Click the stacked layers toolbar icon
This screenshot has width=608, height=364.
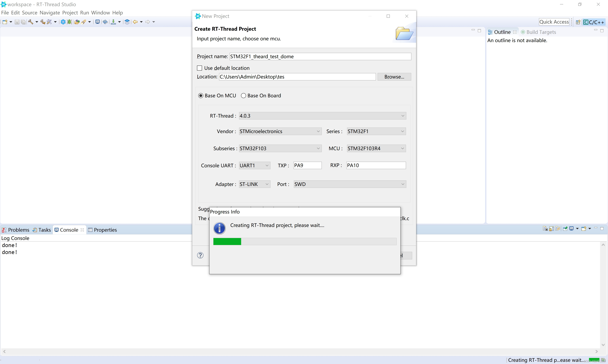click(127, 22)
